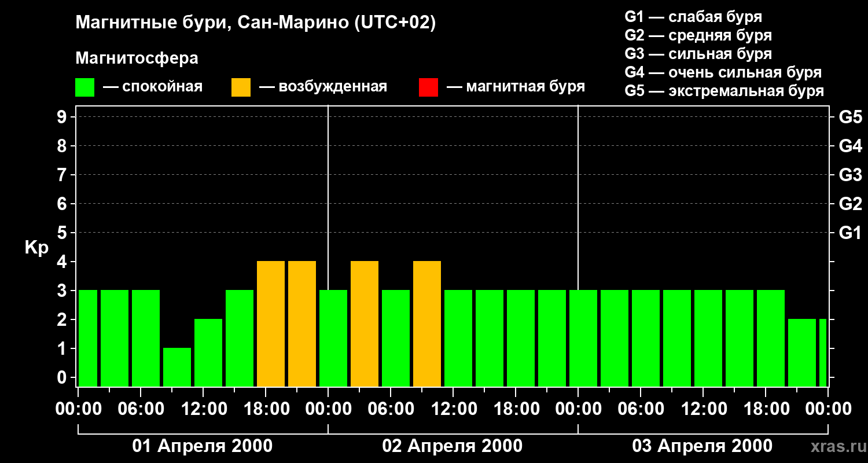Screen dimensions: 868x463
Task: Click the G4 label on right axis
Action: tap(850, 146)
